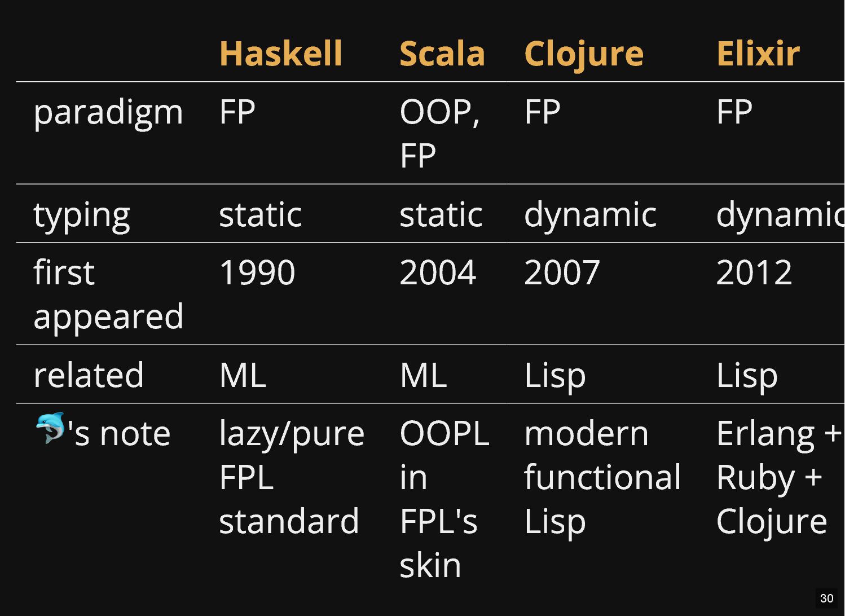Viewport: 845px width, 616px height.
Task: Select the Clojure column header
Action: 583,55
